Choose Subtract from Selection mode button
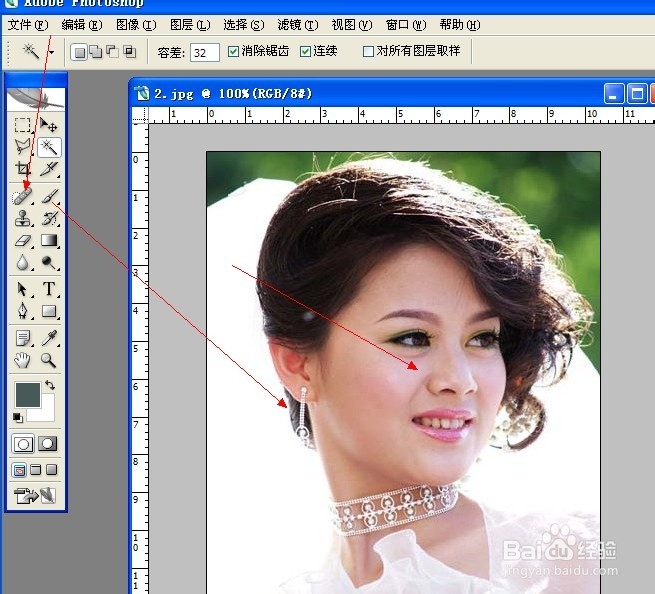 coord(112,52)
